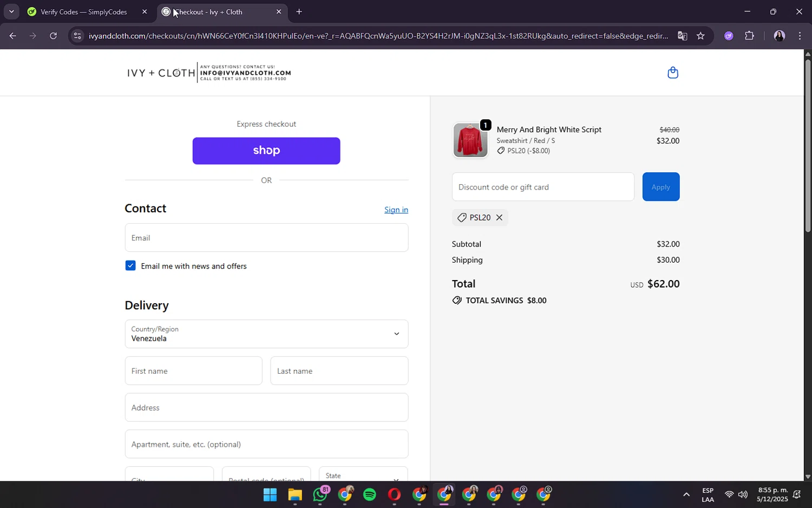Click the PSL20 discount tag chip

pyautogui.click(x=480, y=218)
